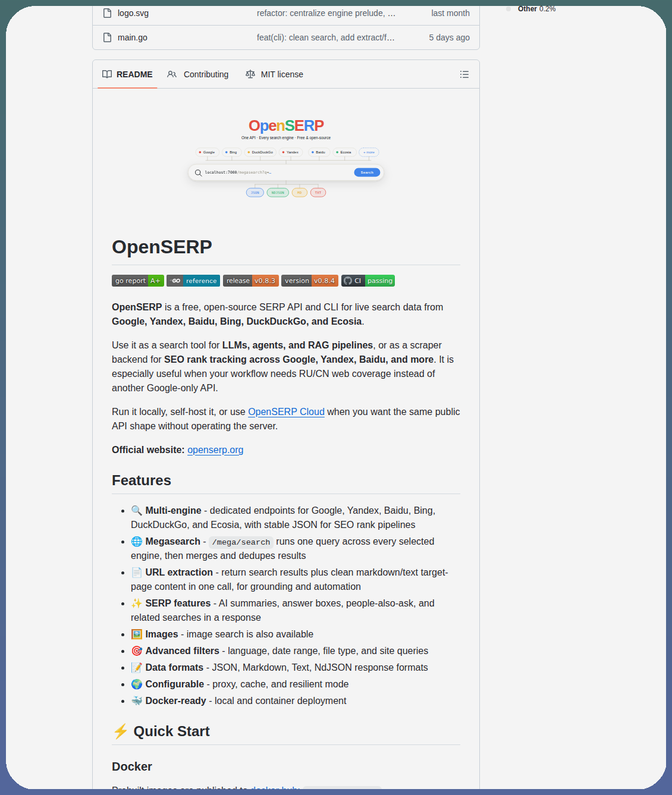The image size is (672, 795).
Task: Select the README tab
Action: (127, 74)
